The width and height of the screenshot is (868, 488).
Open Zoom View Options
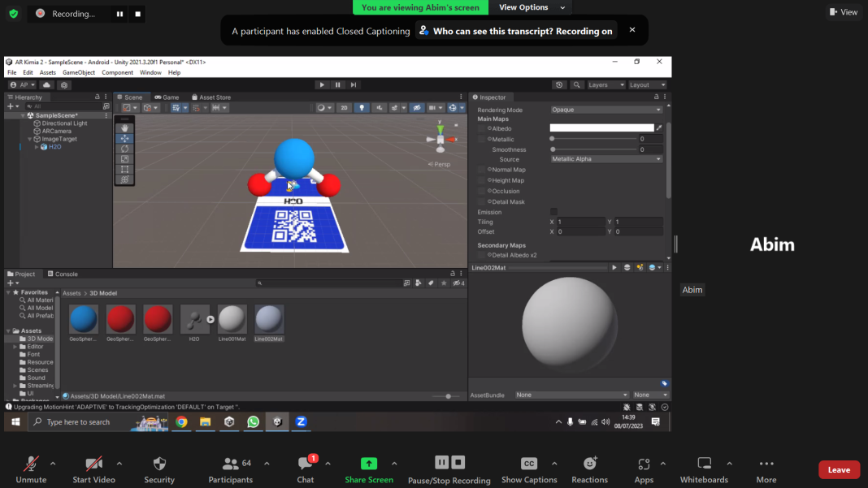(532, 7)
